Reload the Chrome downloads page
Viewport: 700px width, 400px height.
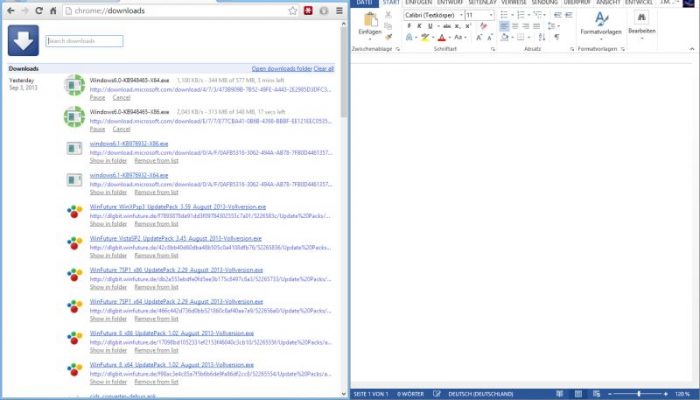tap(39, 11)
